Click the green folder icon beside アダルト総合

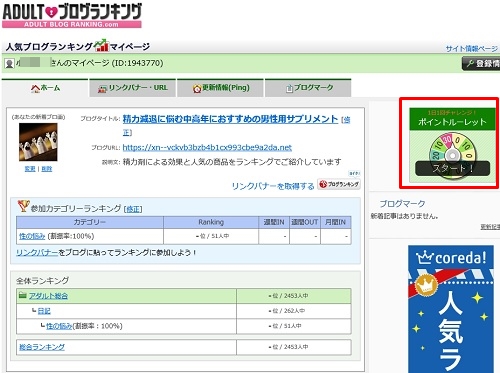(23, 295)
